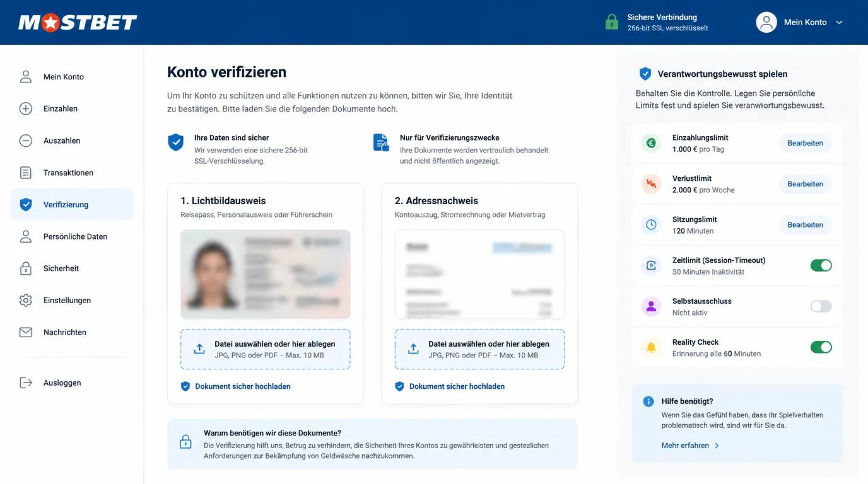Click the Sicherheit lock icon in sidebar
This screenshot has height=484, width=868.
(26, 268)
